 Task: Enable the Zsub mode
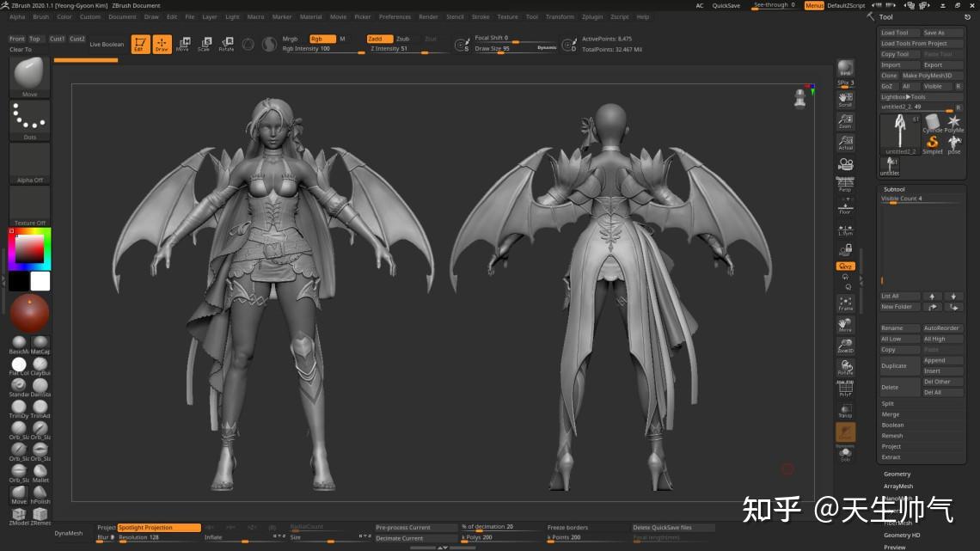tap(403, 39)
